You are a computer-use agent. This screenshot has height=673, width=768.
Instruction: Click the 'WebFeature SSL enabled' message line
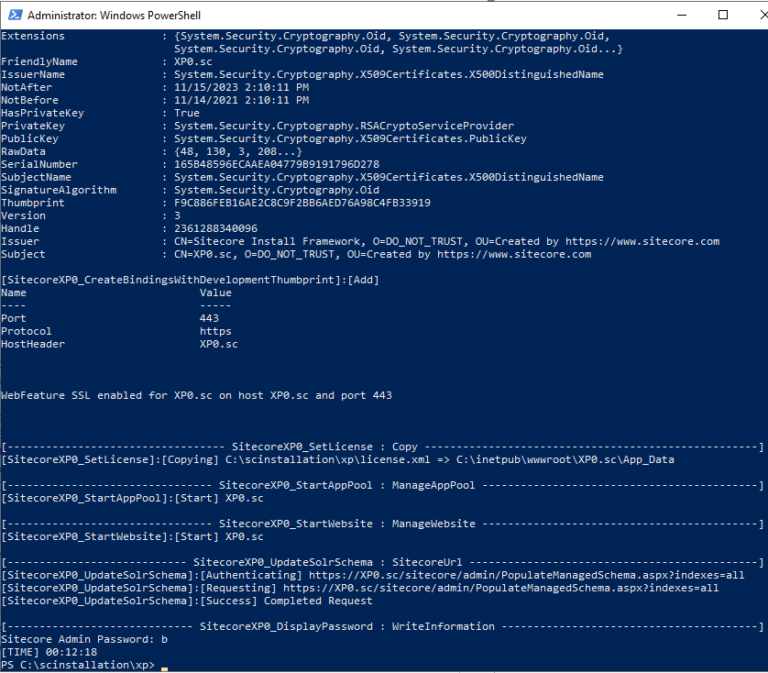(x=196, y=395)
